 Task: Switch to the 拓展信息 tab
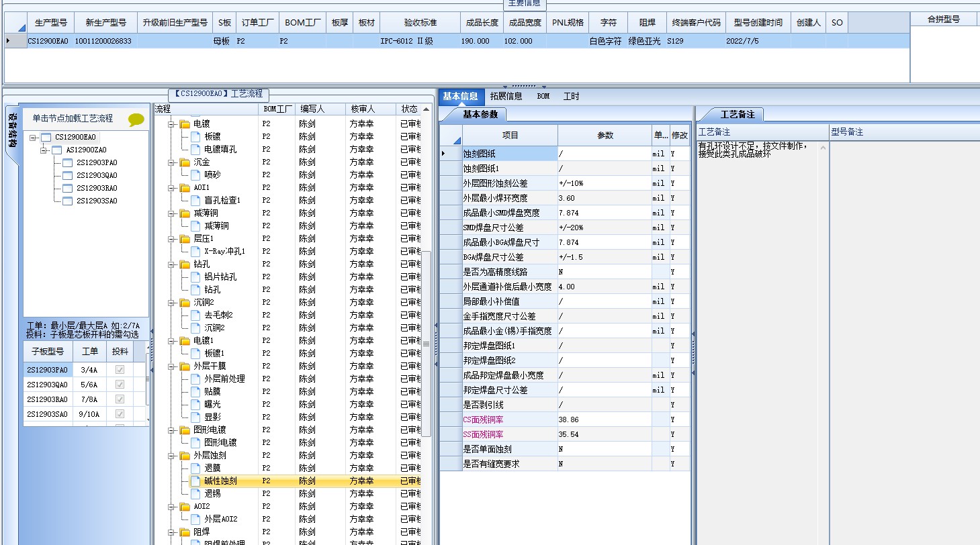pos(506,96)
